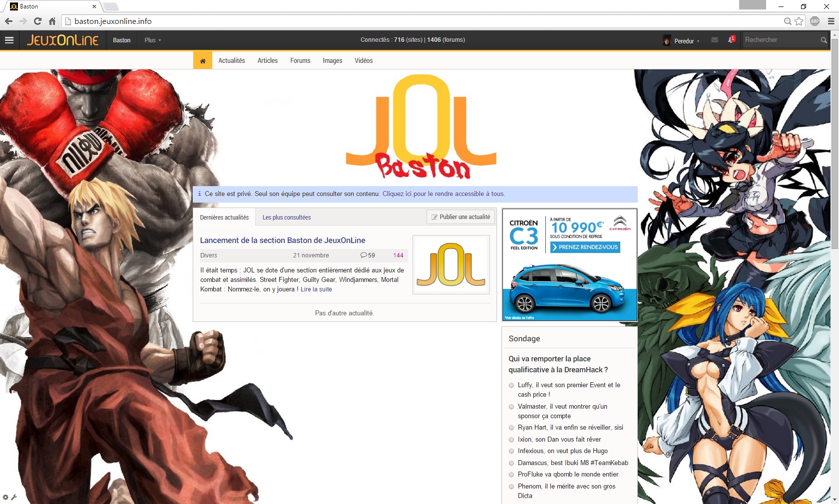The height and width of the screenshot is (504, 839).
Task: Go back with the browser back arrow
Action: click(x=8, y=21)
